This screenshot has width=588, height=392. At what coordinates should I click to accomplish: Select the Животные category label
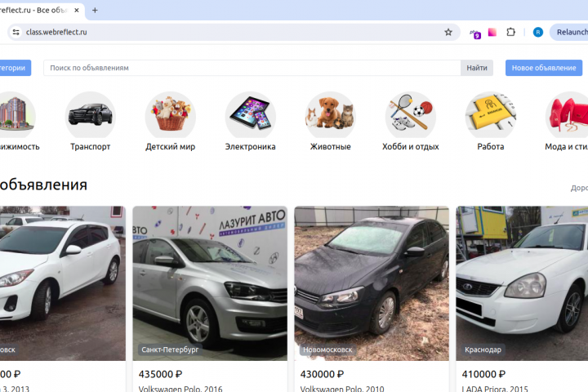click(331, 147)
